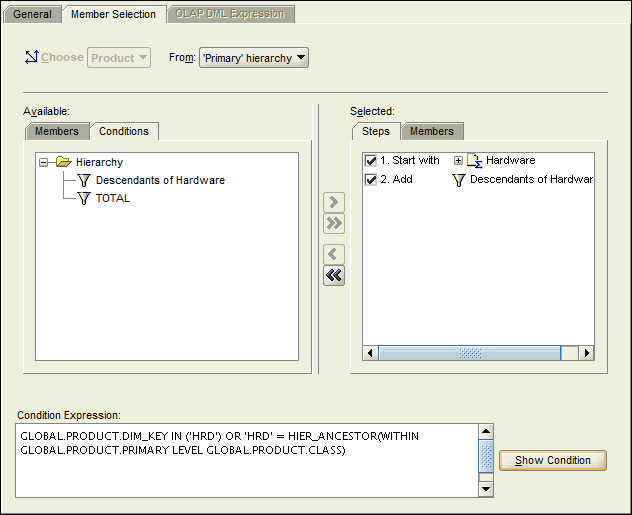Expand the Hardware step node

coord(459,160)
